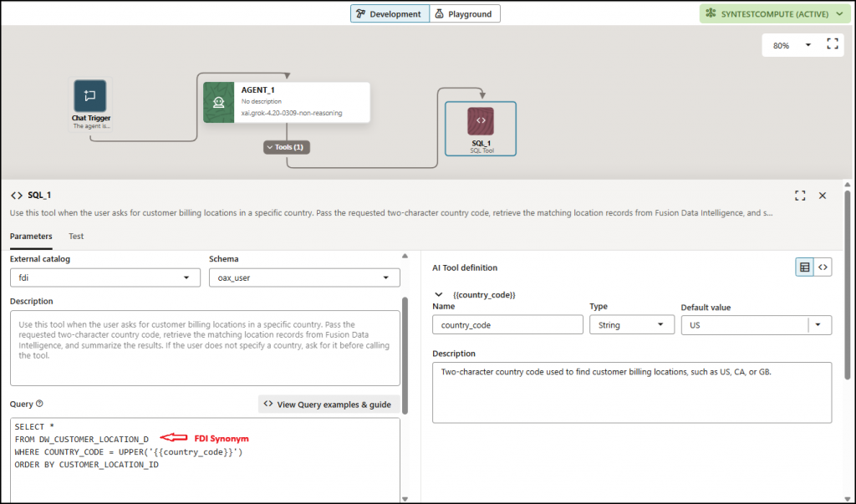Click the AGENT_1 'No description' text
Viewport: 856px width, 504px height.
pyautogui.click(x=262, y=101)
